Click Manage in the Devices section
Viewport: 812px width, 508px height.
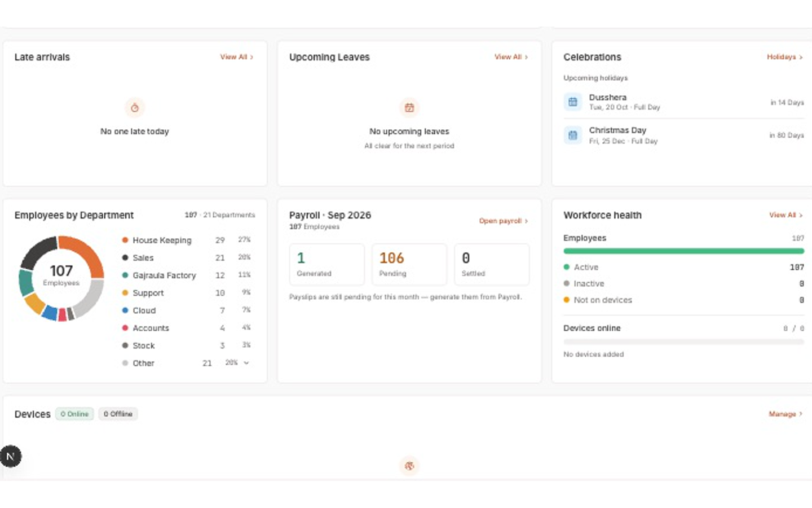785,414
